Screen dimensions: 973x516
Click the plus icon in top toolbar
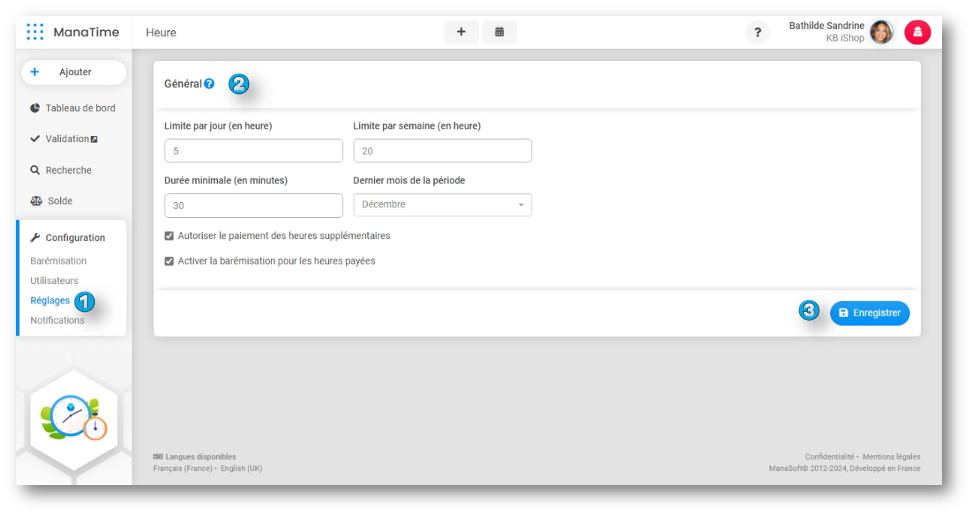point(461,32)
